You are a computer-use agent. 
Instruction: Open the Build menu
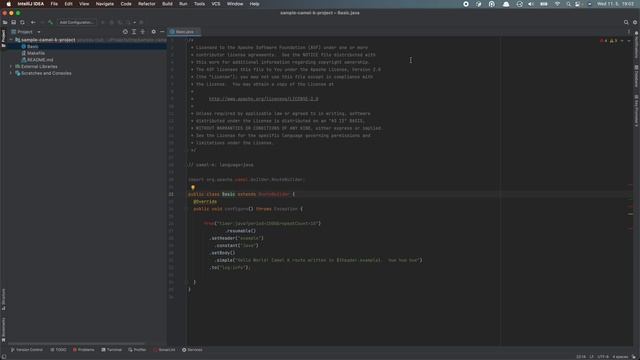point(167,4)
